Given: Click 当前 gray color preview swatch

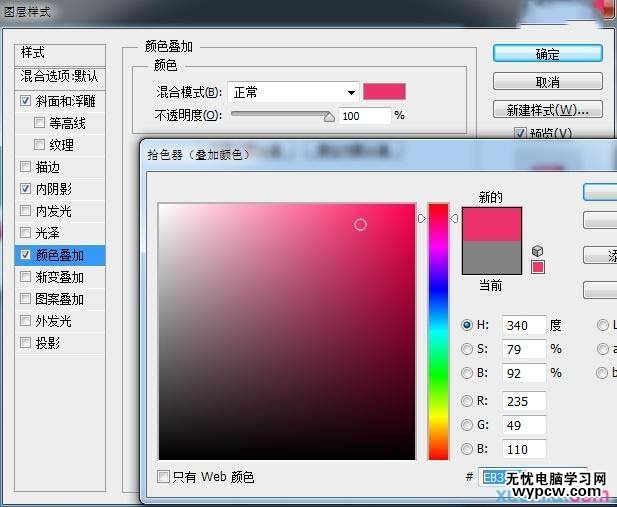Looking at the screenshot, I should 491,257.
